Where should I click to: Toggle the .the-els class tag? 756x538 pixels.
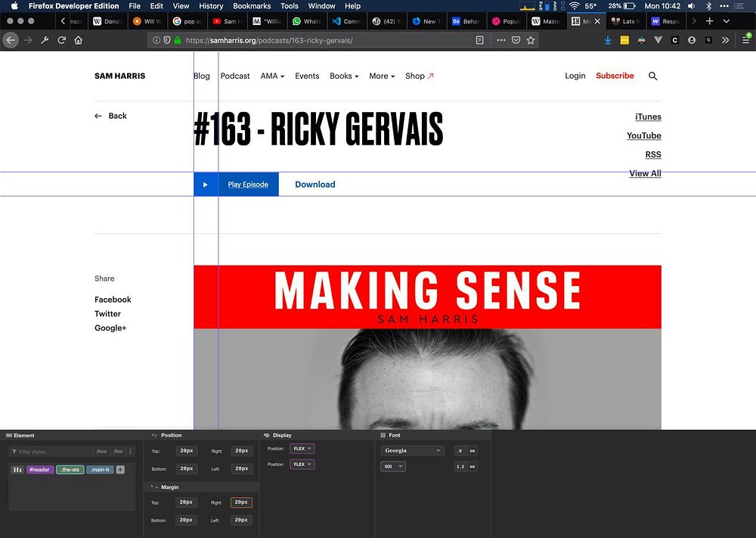click(70, 469)
